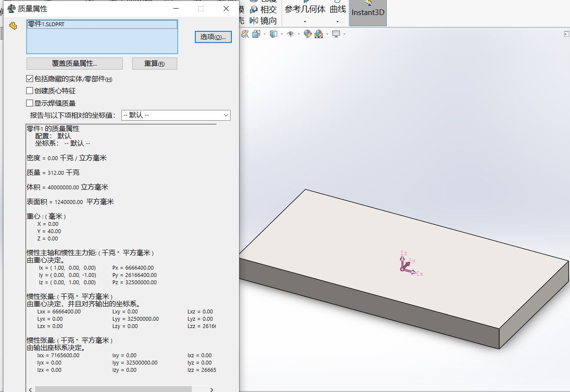Click the Instant3D toolbar button
The width and height of the screenshot is (570, 392).
[368, 12]
